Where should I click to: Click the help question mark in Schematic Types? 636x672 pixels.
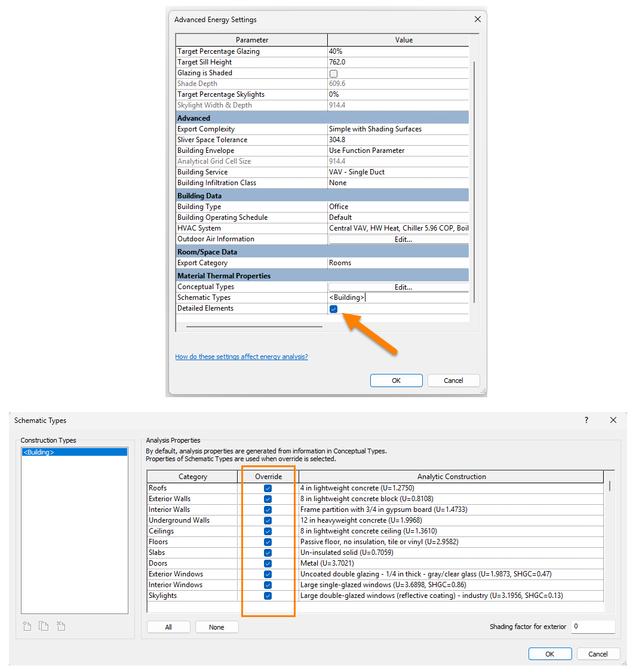click(586, 421)
